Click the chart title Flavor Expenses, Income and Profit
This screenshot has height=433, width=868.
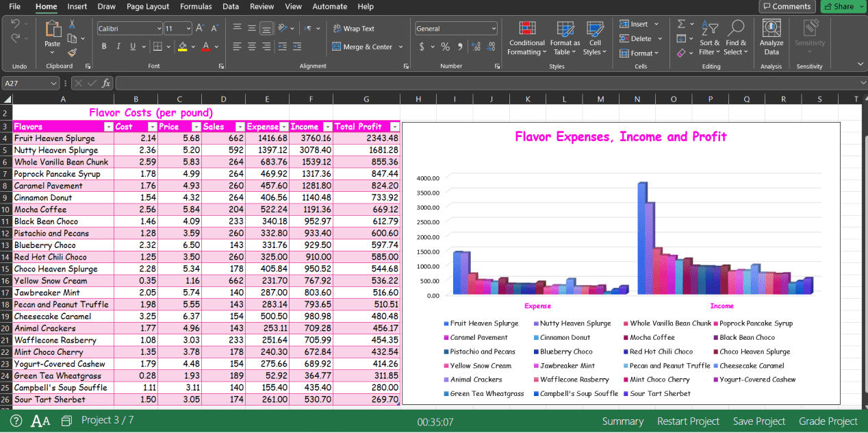tap(621, 136)
